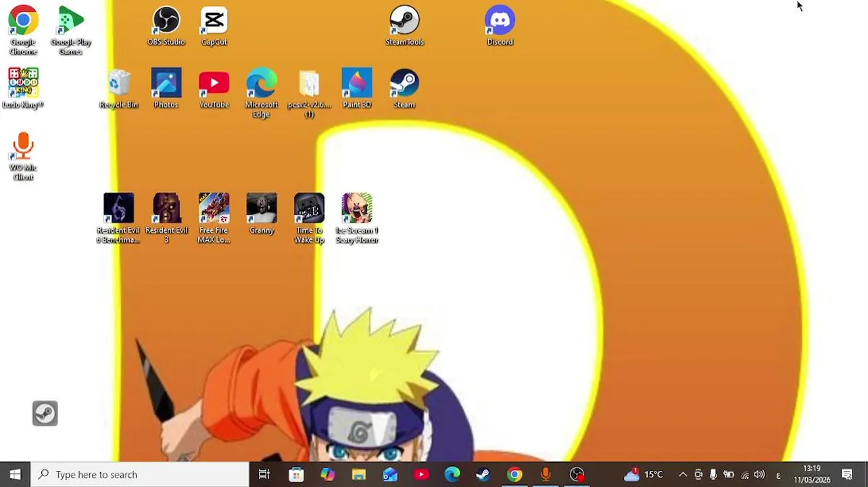Image resolution: width=868 pixels, height=487 pixels.
Task: Open Microsoft Edge from the taskbar
Action: 452,474
